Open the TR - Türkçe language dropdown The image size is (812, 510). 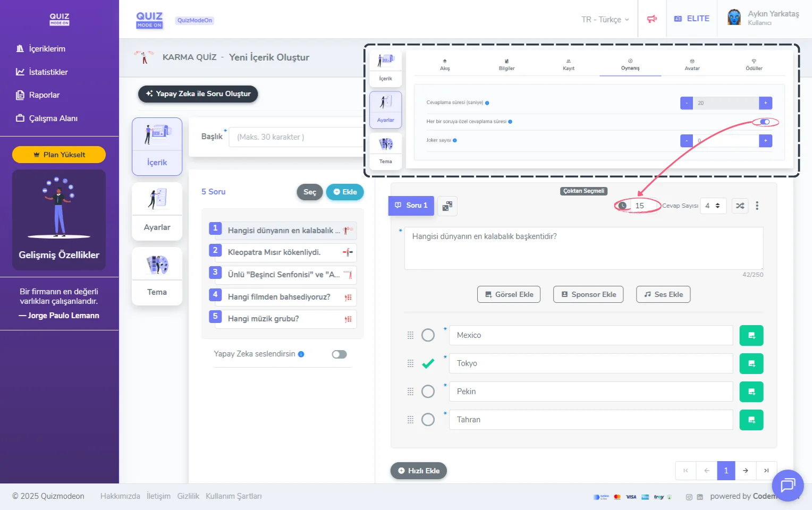click(x=605, y=20)
